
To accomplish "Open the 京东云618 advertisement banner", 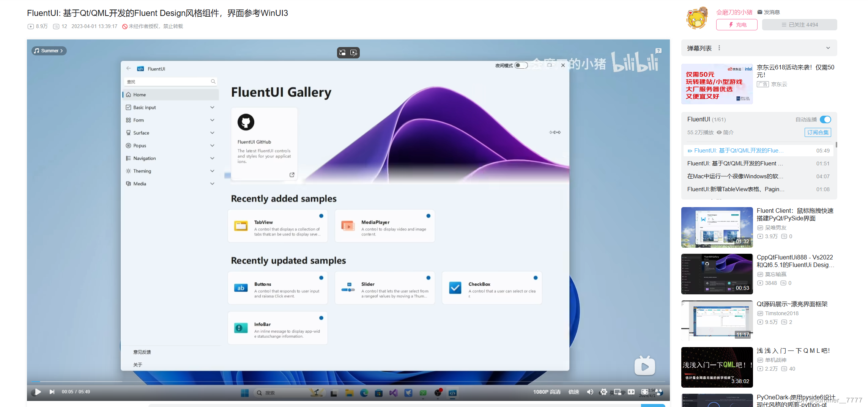I will tap(717, 84).
